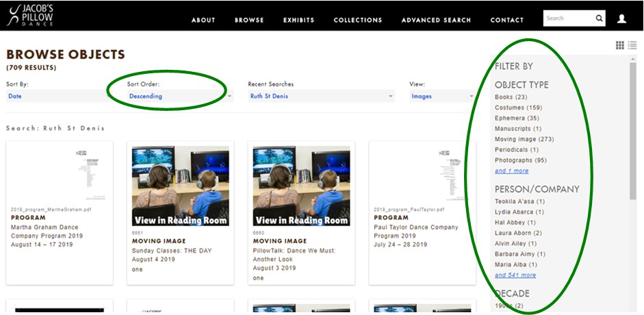The width and height of the screenshot is (644, 315).
Task: Filter by Alvin Ailey person
Action: 515,244
